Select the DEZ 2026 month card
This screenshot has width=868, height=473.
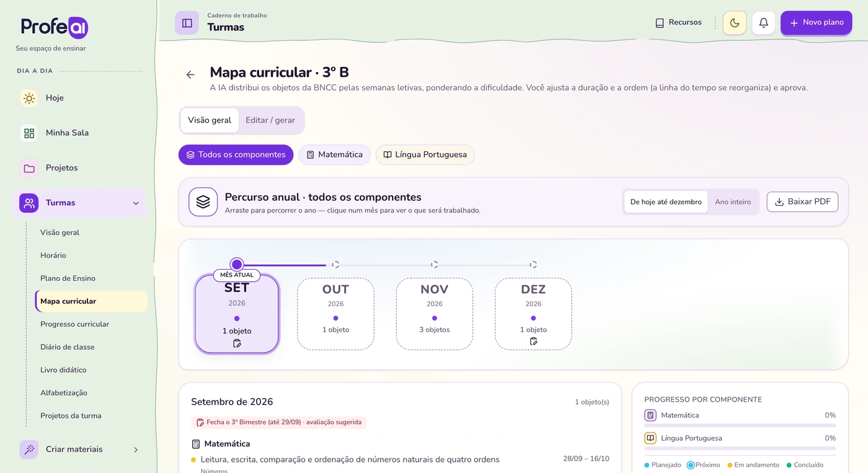[x=533, y=314]
